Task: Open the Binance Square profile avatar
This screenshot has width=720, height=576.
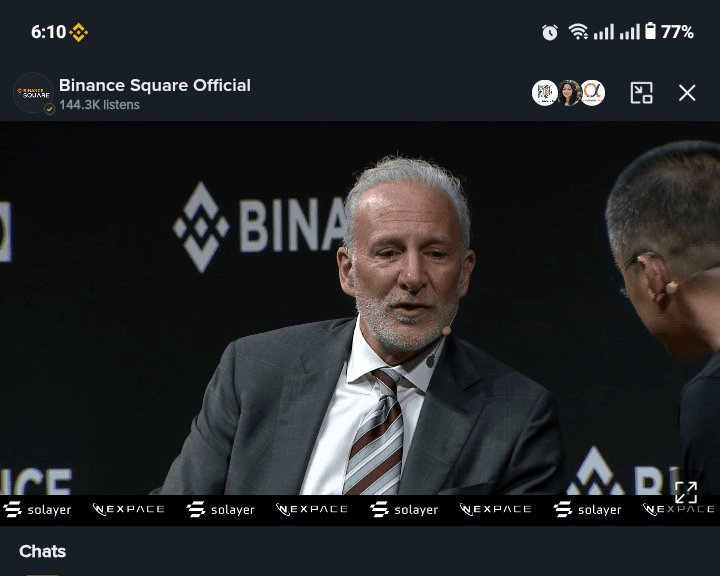Action: [x=33, y=93]
